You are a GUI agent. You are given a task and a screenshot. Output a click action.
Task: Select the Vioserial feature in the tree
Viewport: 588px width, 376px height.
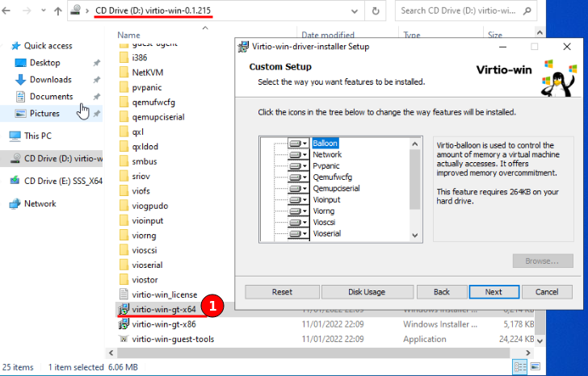326,233
